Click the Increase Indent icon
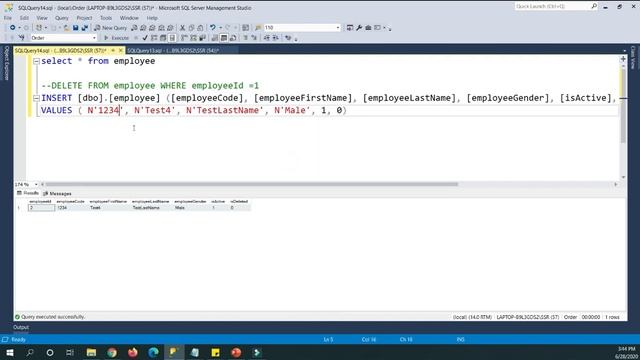The width and height of the screenshot is (640, 360). [x=276, y=38]
